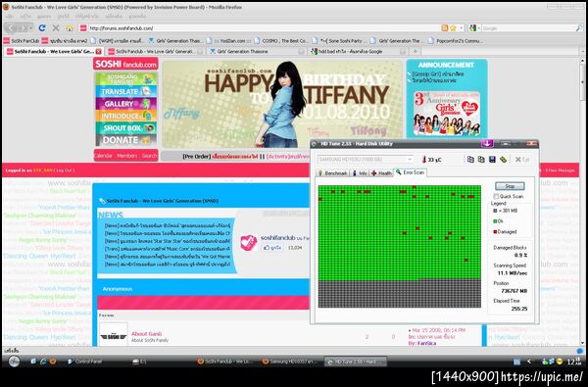Reload the page with Firefox's refresh icon

pos(42,28)
